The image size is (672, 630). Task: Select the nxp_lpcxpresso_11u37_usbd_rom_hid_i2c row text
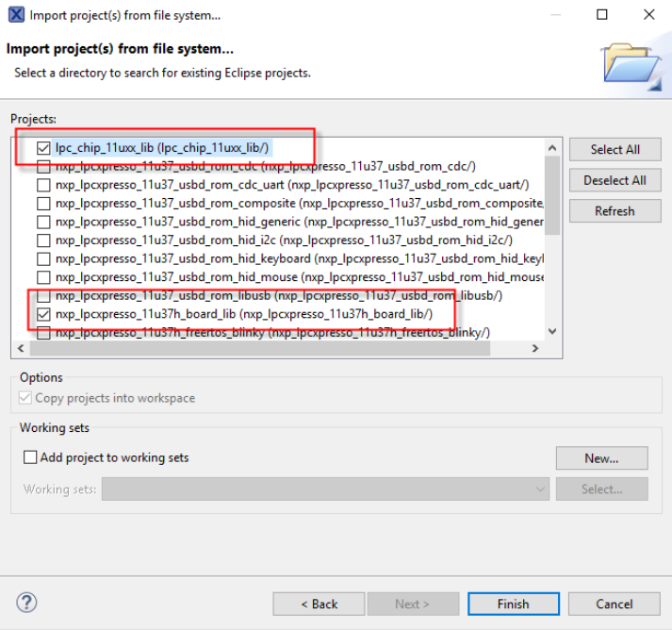coord(284,240)
